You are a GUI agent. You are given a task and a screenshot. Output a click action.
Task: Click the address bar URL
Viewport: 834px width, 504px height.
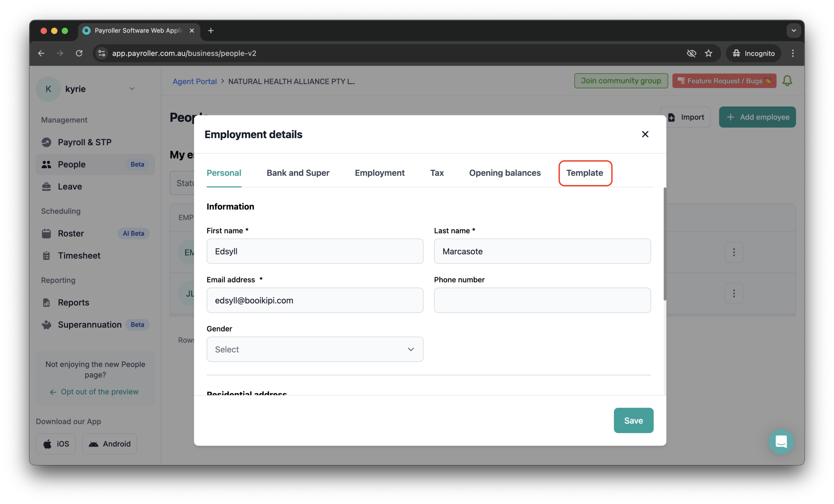click(x=184, y=53)
